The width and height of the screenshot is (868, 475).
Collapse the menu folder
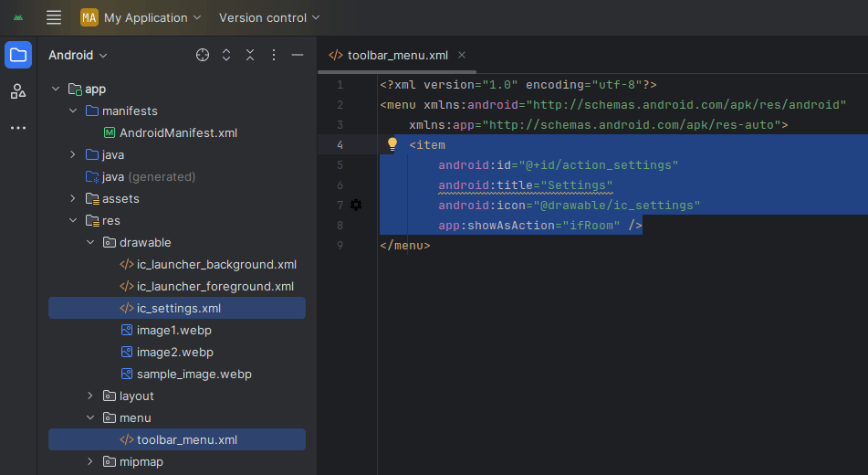click(90, 418)
